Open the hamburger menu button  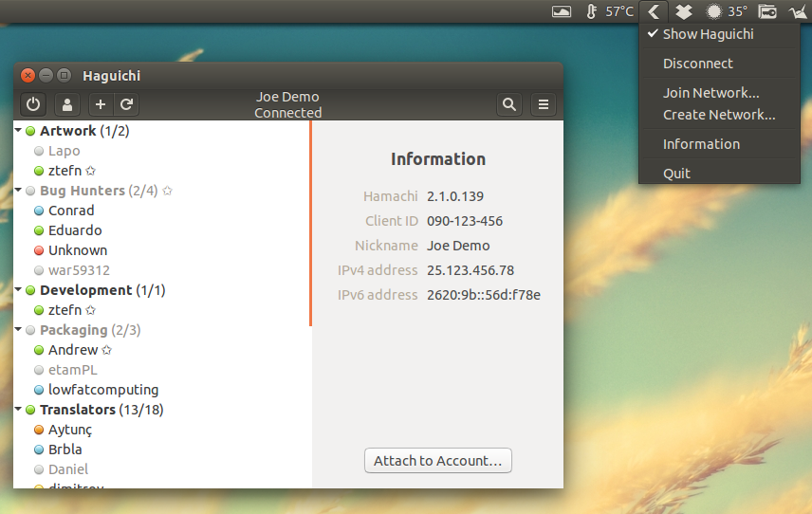coord(544,104)
